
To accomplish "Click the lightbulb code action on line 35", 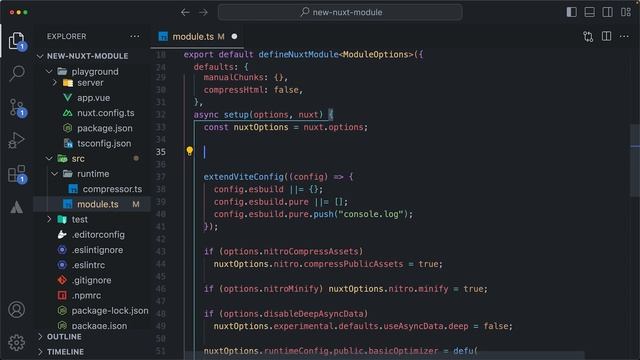I will pos(189,151).
